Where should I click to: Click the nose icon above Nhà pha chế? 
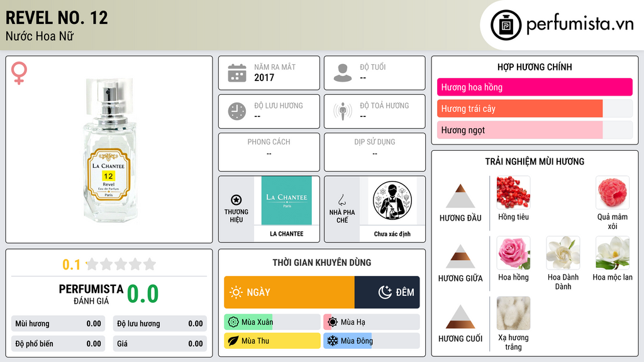point(341,200)
